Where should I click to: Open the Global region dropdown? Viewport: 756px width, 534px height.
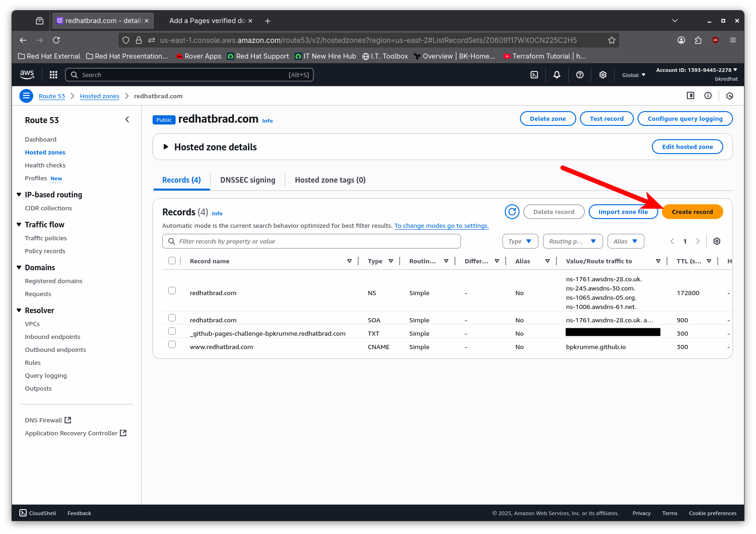pos(633,75)
